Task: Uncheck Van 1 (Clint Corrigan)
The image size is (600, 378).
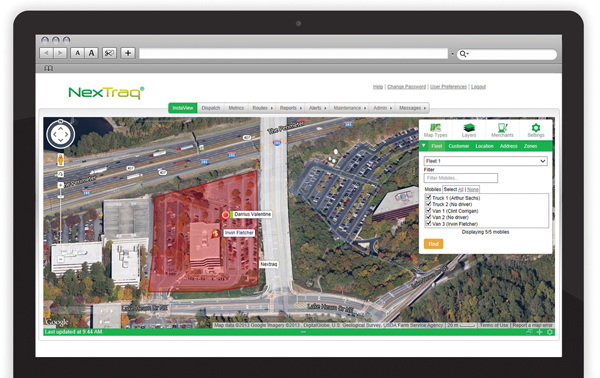Action: click(x=429, y=210)
